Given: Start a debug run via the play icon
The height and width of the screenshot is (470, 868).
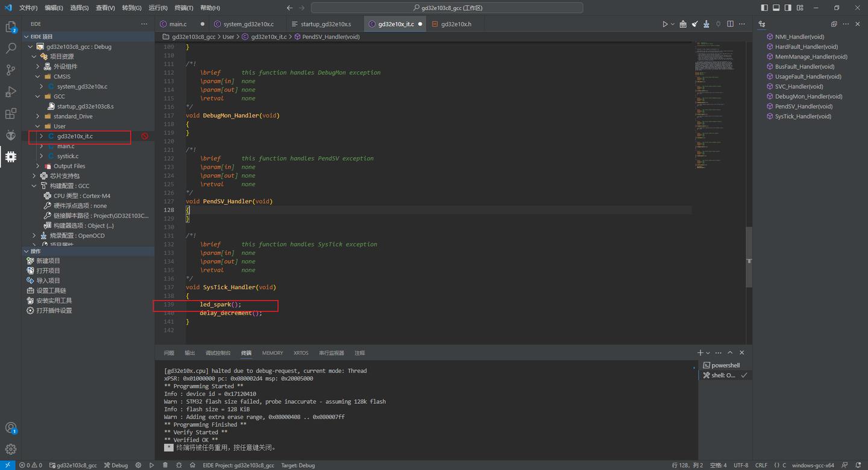Looking at the screenshot, I should [x=665, y=23].
